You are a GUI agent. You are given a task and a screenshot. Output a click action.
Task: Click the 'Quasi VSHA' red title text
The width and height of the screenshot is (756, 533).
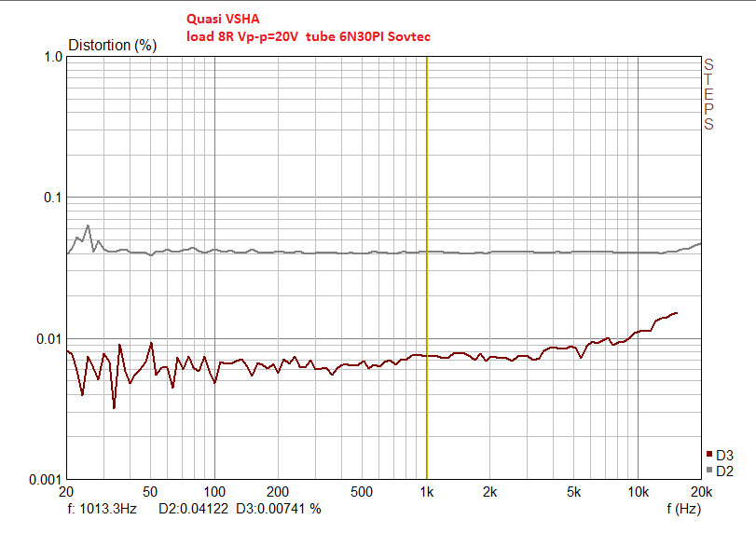(x=223, y=19)
